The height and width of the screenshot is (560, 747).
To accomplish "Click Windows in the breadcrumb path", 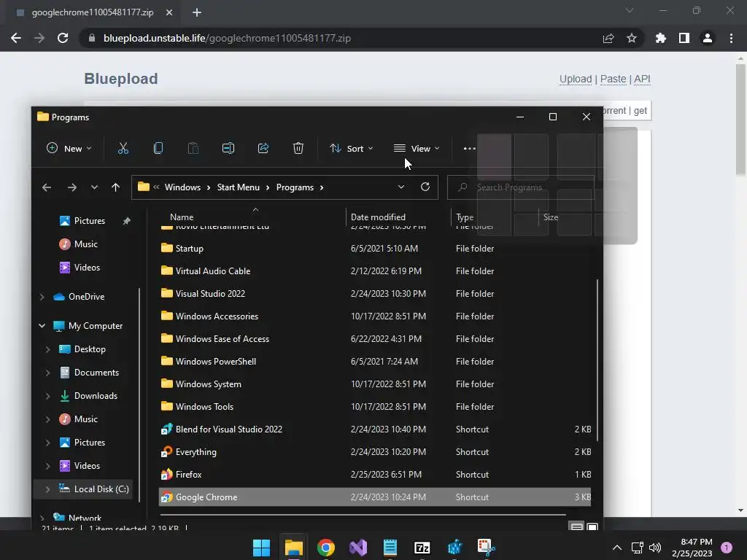I will tap(182, 187).
